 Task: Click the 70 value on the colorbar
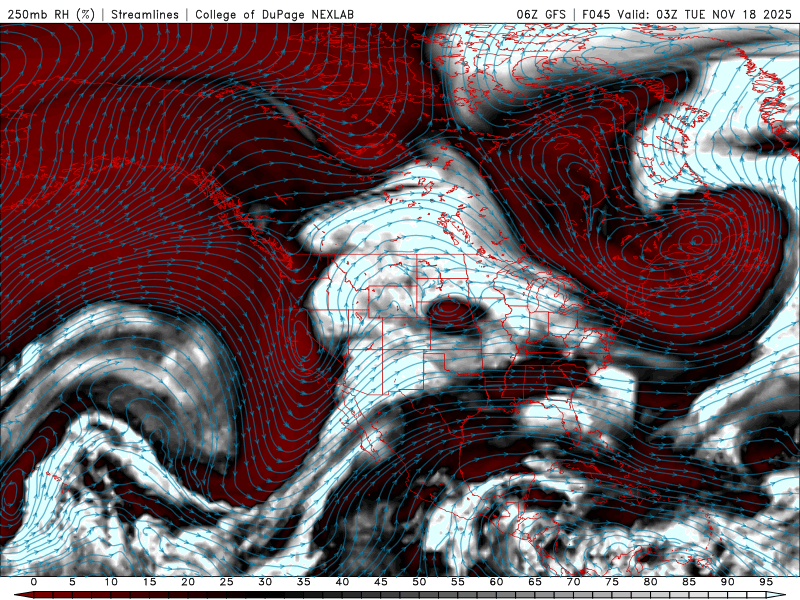573,582
